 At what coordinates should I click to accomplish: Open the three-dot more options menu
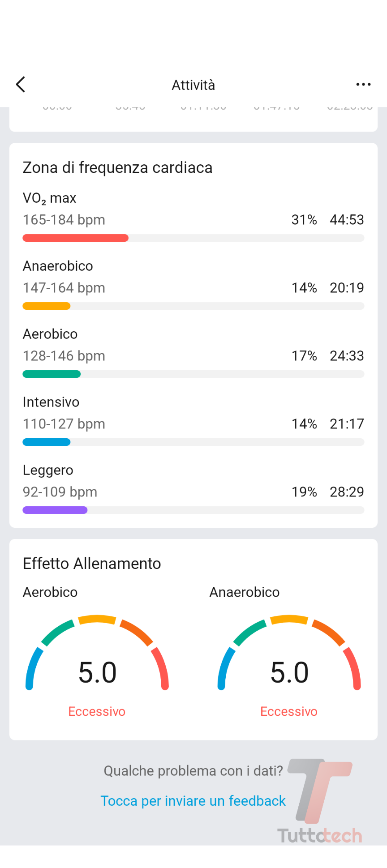tap(363, 84)
